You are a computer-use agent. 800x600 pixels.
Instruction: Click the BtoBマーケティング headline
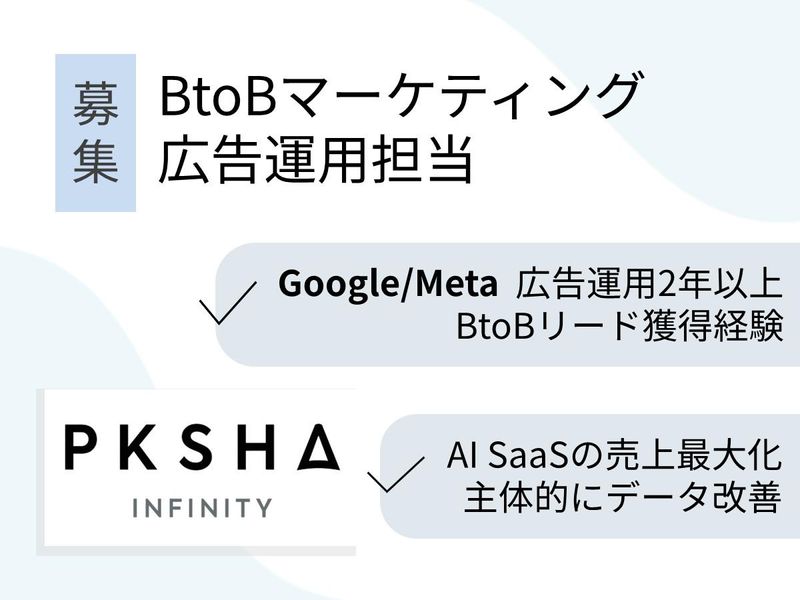398,98
